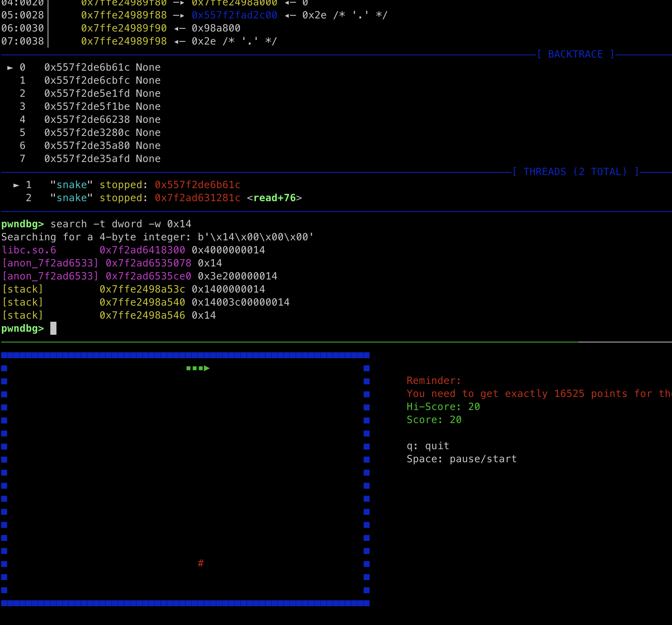This screenshot has height=625, width=672.
Task: Click the stack offset label 07:0038
Action: [x=23, y=41]
